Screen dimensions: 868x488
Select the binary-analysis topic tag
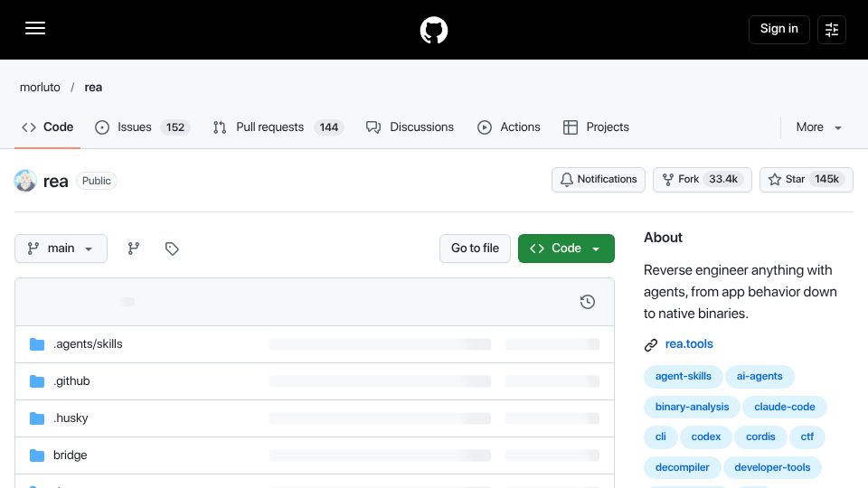[x=692, y=408]
